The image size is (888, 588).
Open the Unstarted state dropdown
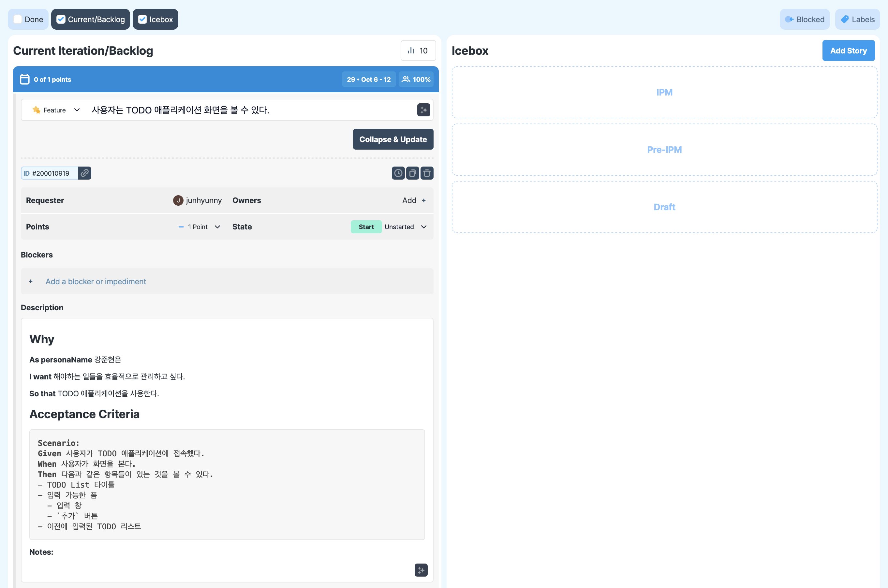[406, 227]
